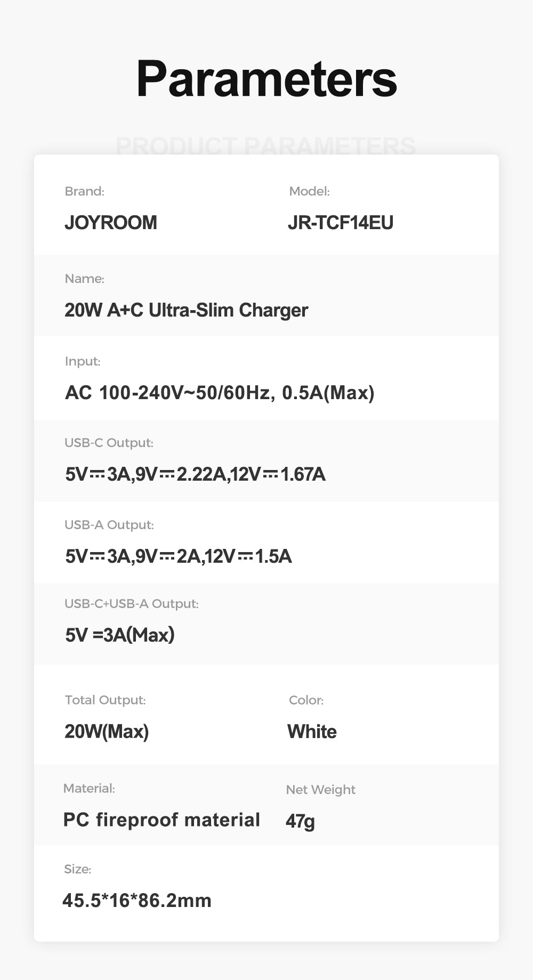533x980 pixels.
Task: Select the 20W(Max) total output value
Action: point(107,731)
